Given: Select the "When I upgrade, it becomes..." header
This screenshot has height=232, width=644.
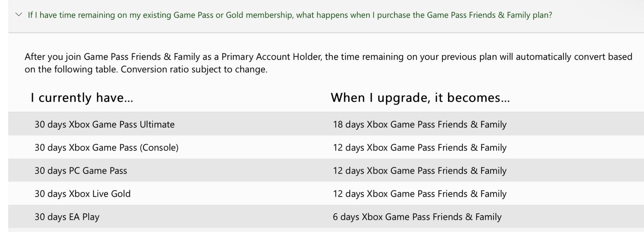Looking at the screenshot, I should (420, 98).
